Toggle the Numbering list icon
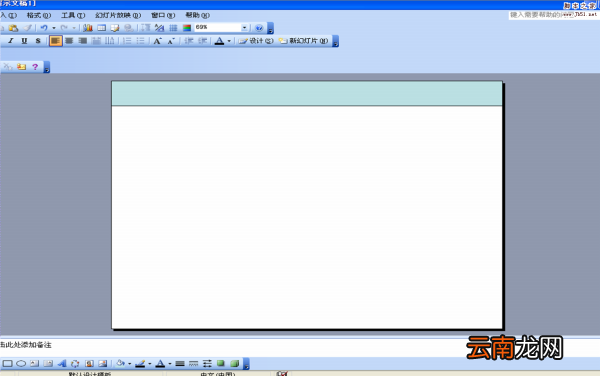The width and height of the screenshot is (600, 376). (127, 41)
